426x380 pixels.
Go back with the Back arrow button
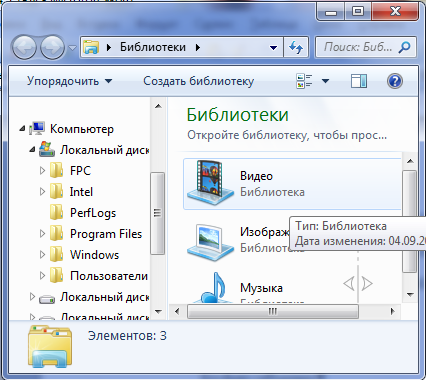tap(24, 48)
